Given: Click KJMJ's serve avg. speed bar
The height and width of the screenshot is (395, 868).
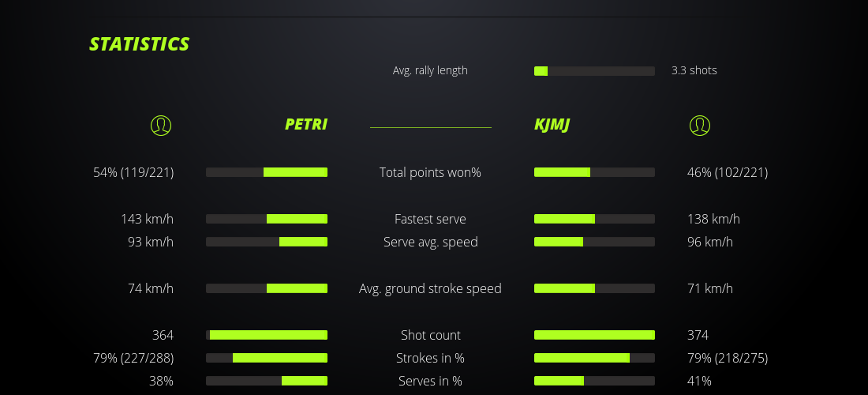Looking at the screenshot, I should [594, 242].
